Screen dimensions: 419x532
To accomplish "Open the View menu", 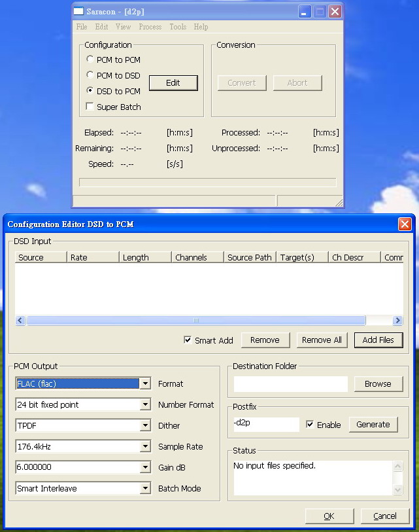I will [123, 27].
